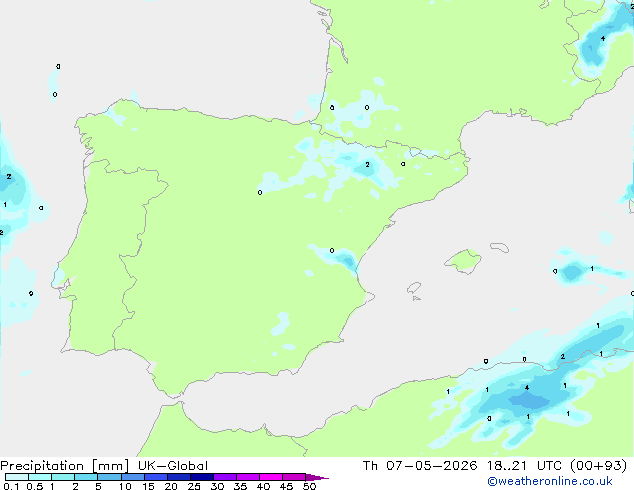
Task: Click the '0' value near Valencia coast
Action: [x=332, y=251]
